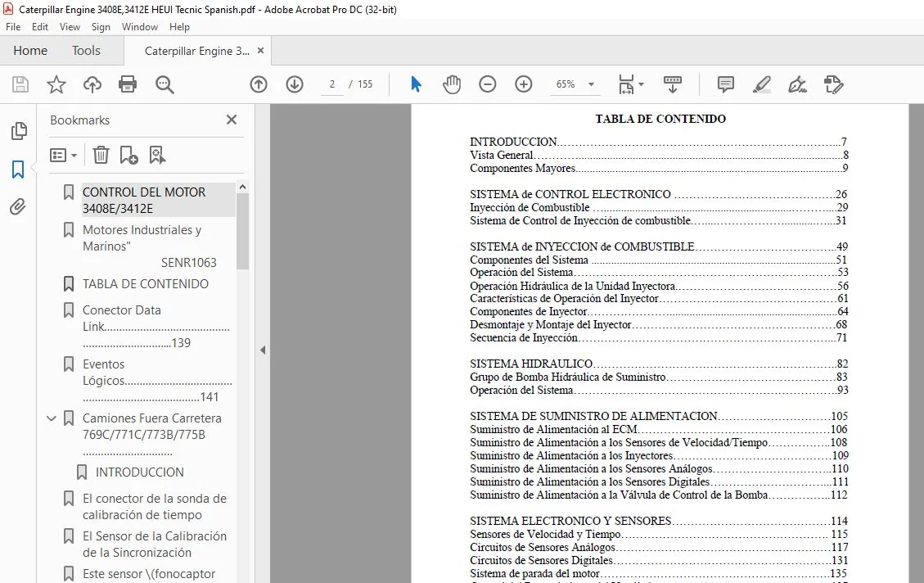
Task: Print the document
Action: pyautogui.click(x=128, y=84)
